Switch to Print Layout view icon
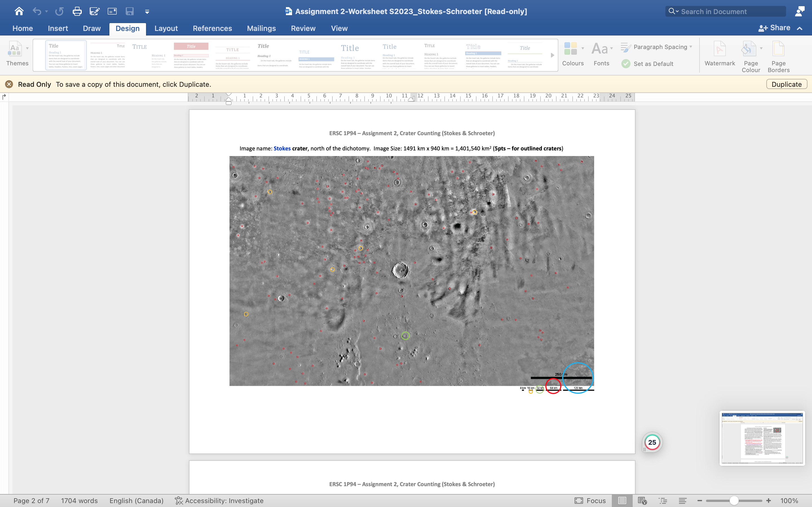The height and width of the screenshot is (507, 812). (x=623, y=501)
